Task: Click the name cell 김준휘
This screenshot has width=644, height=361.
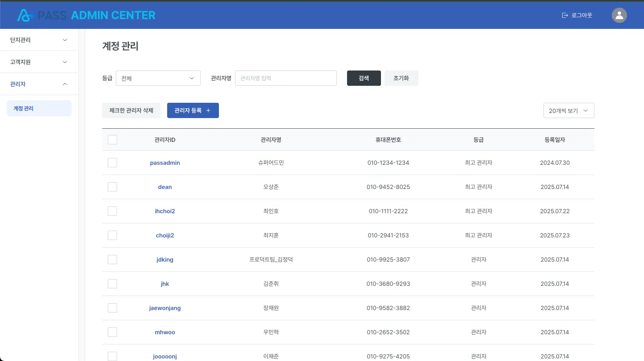Action: 271,284
